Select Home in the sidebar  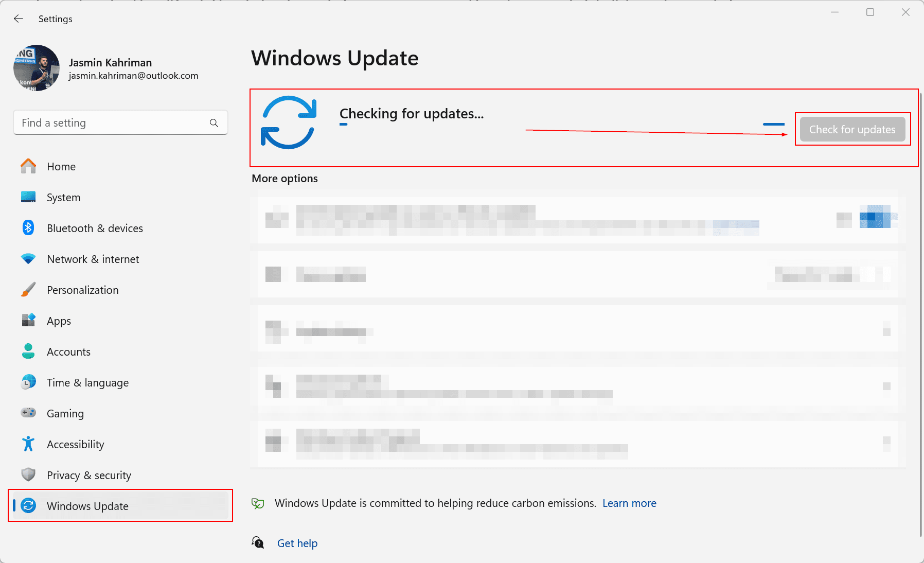120,166
